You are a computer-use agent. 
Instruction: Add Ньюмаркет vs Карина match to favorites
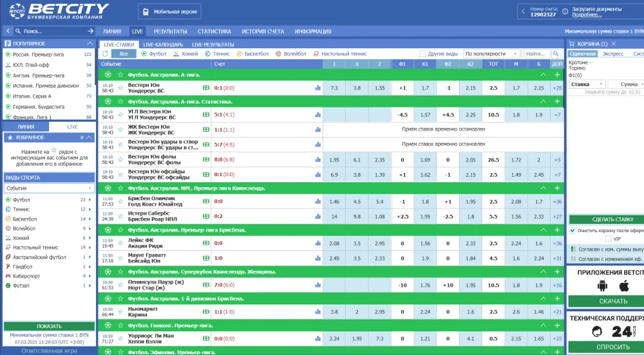click(120, 312)
